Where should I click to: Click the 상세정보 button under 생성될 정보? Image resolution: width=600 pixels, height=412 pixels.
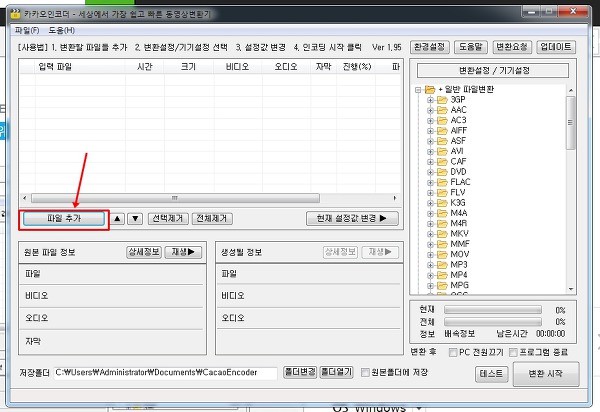coord(341,252)
